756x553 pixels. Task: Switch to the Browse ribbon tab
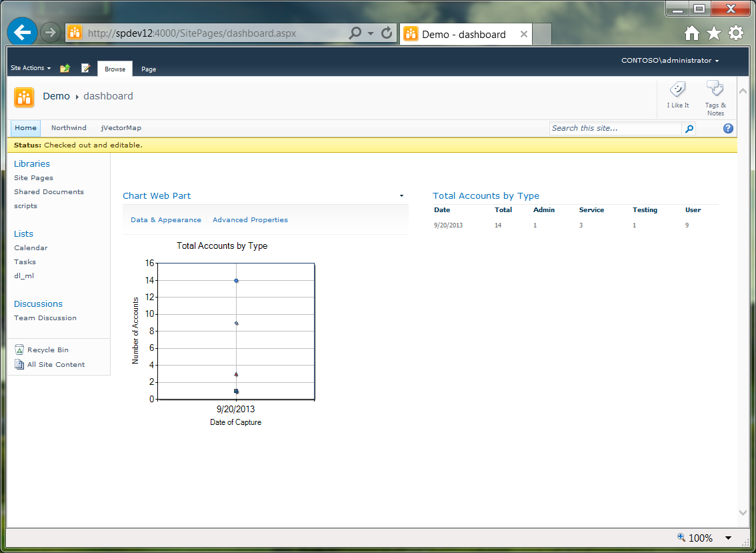[x=115, y=69]
